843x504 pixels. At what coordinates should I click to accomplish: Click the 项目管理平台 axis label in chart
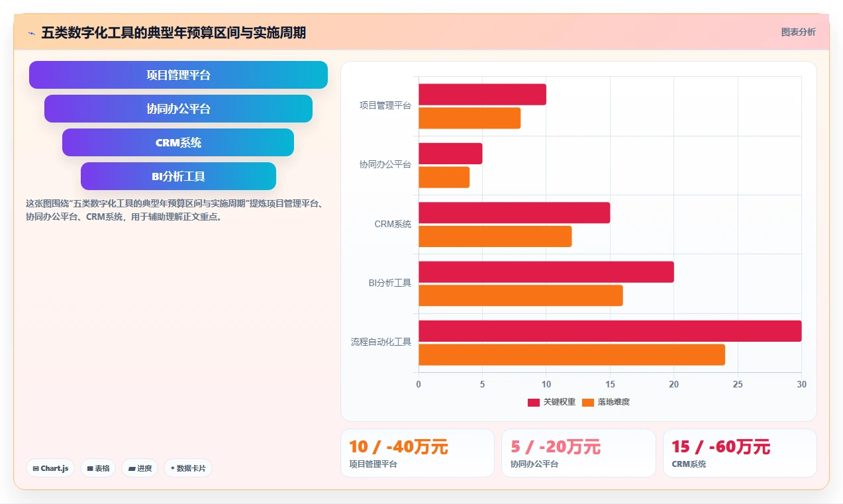pyautogui.click(x=385, y=105)
